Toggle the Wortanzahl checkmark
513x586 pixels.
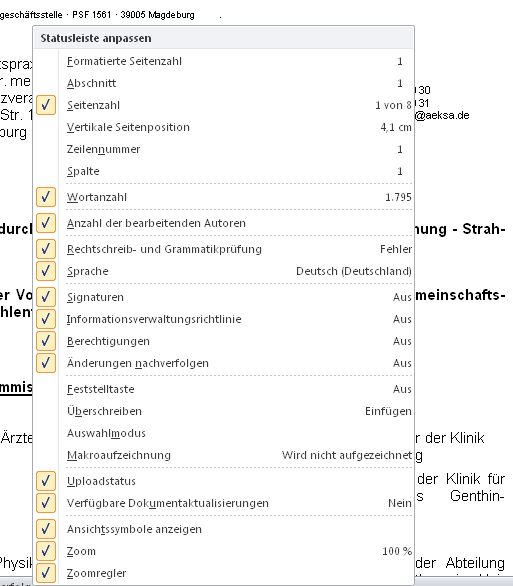tap(46, 197)
